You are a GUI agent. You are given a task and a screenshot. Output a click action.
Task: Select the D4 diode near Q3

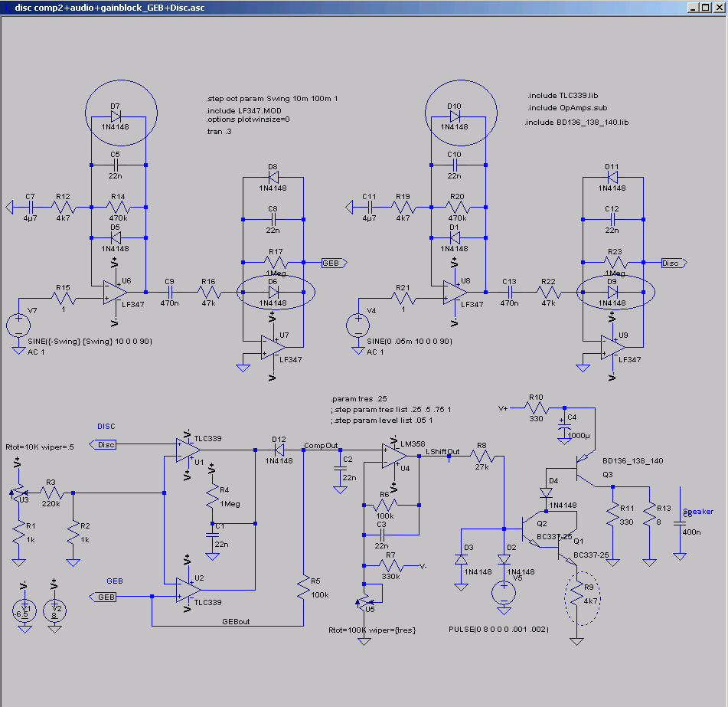pos(547,493)
